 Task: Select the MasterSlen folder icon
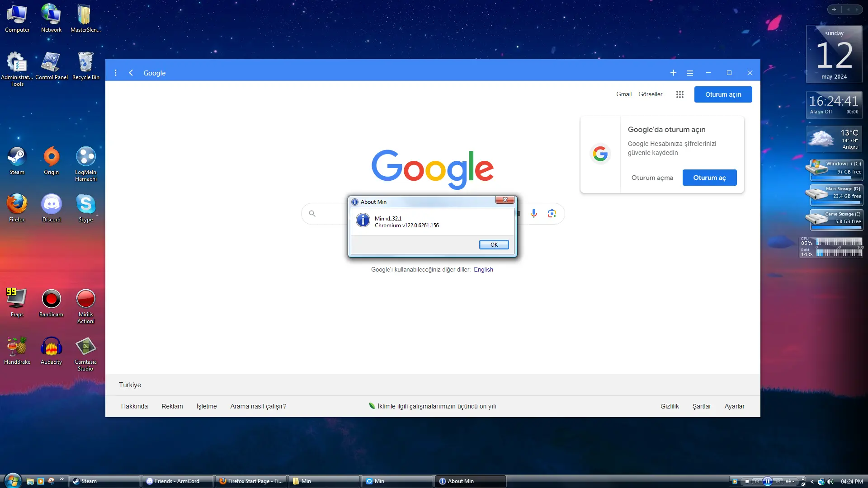pos(85,18)
